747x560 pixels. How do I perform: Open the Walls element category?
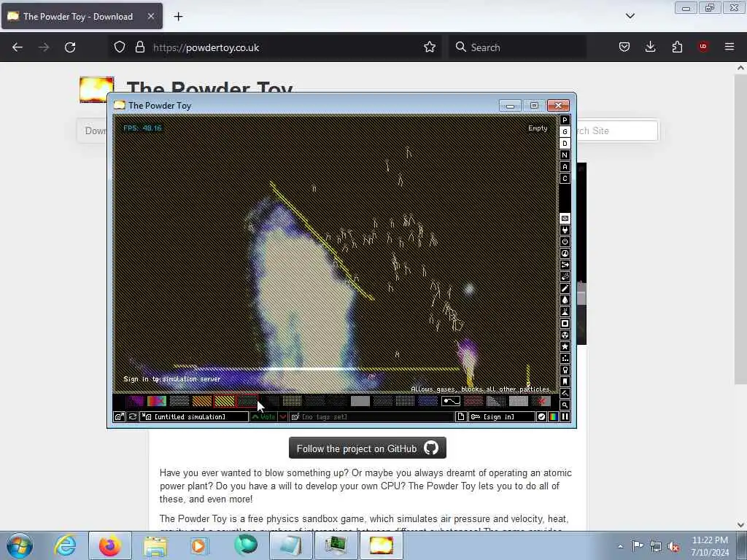click(x=565, y=218)
